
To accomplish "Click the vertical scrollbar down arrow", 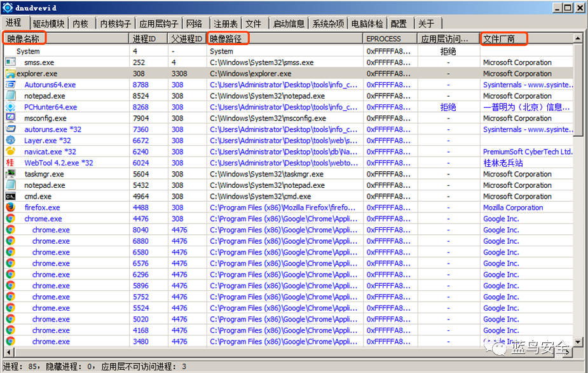I will click(578, 342).
